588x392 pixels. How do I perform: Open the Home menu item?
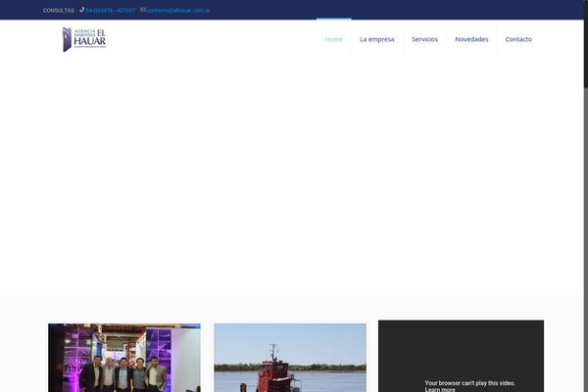(x=334, y=39)
